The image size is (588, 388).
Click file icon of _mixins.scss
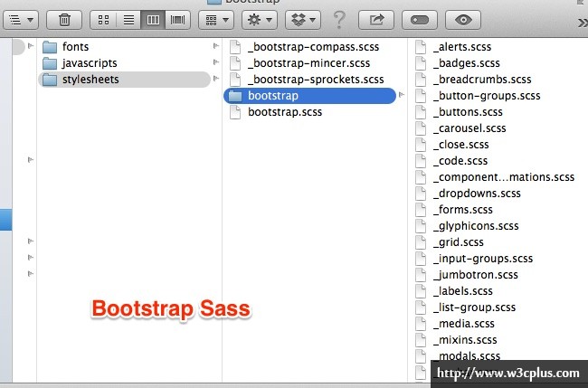pyautogui.click(x=421, y=340)
